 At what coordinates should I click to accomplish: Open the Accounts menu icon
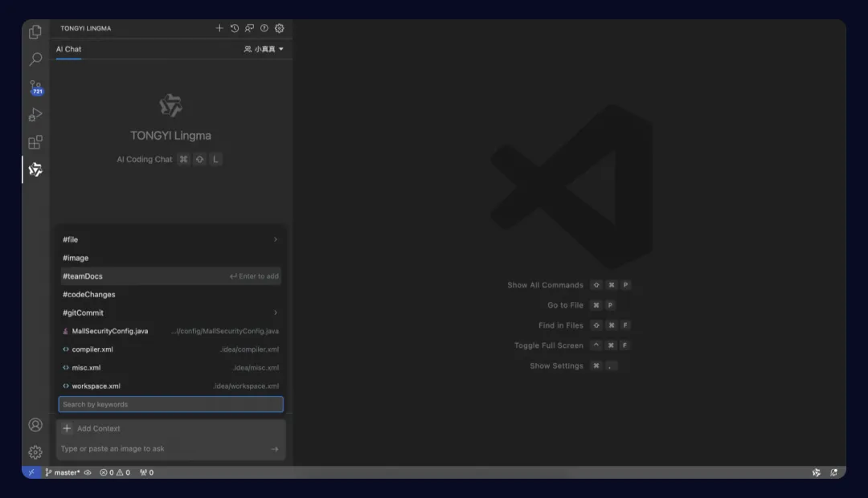click(35, 425)
